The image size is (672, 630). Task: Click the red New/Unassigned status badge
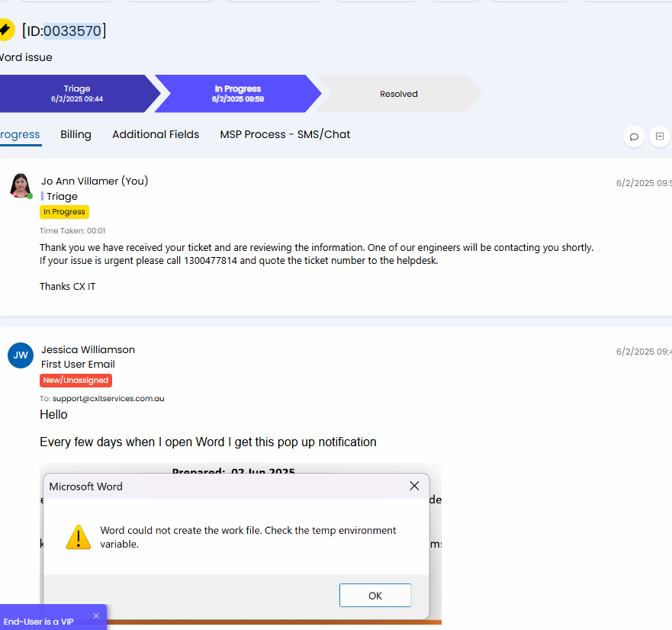(76, 380)
